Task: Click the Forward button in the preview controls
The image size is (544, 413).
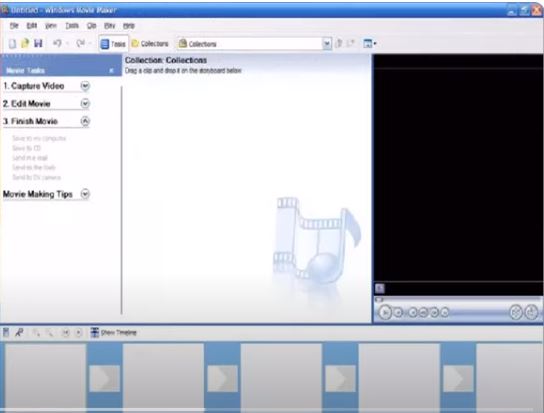Action: point(445,313)
